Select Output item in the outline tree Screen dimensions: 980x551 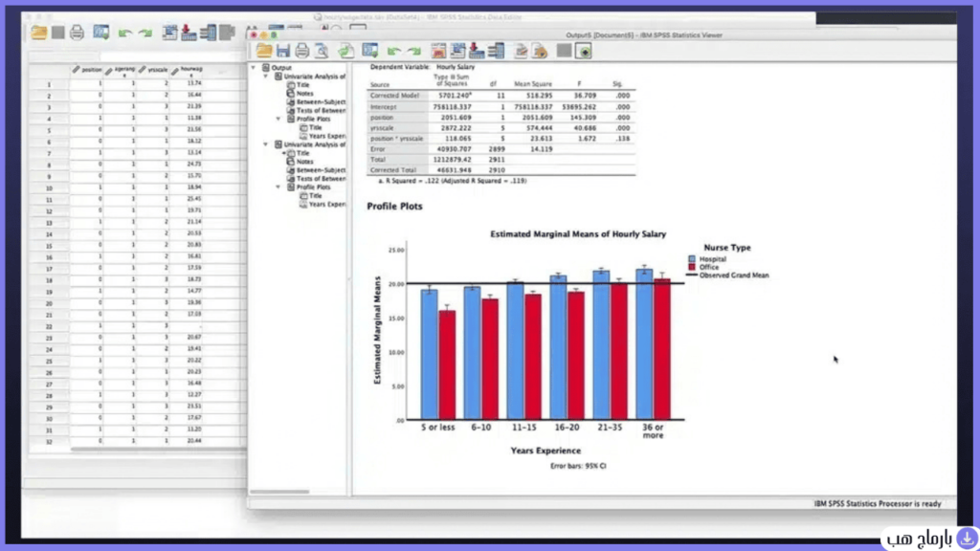click(281, 68)
